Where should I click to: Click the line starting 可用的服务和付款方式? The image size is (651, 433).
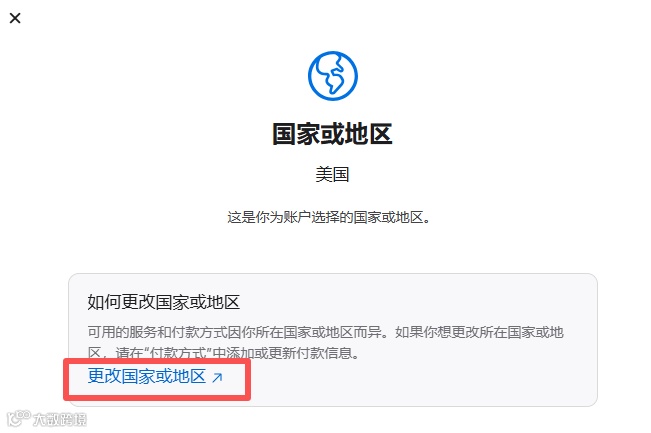pos(326,333)
